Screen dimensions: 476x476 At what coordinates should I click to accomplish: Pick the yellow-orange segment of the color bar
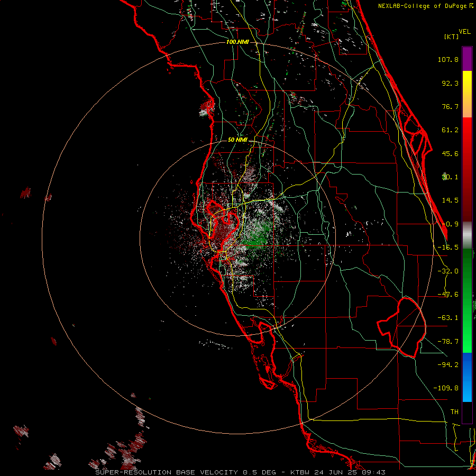467,94
